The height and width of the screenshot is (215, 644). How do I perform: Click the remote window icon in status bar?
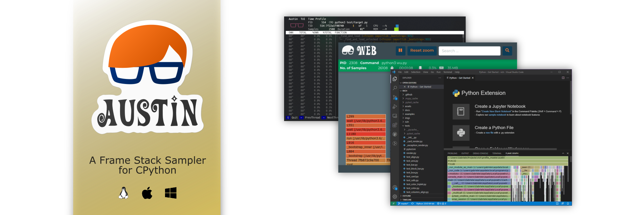point(393,204)
